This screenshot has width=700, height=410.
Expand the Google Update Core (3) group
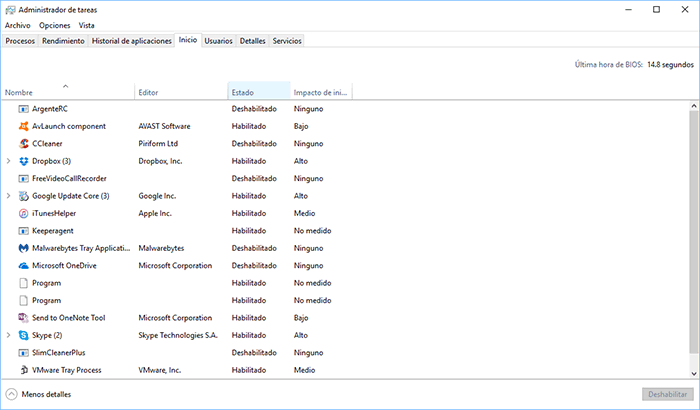[x=8, y=196]
